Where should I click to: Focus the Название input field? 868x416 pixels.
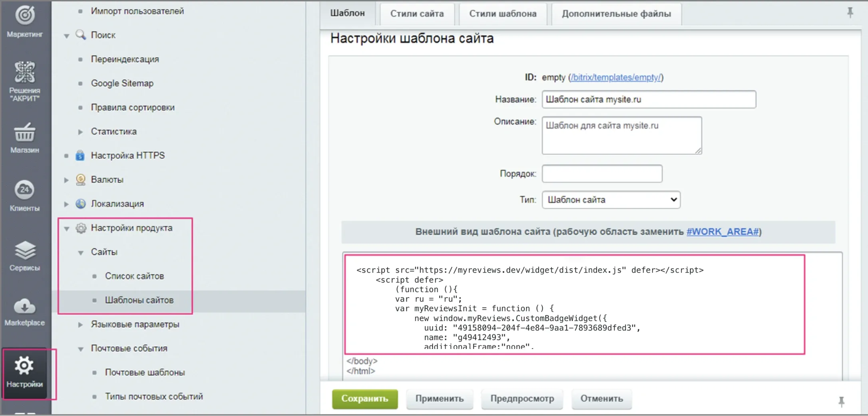[x=649, y=99]
